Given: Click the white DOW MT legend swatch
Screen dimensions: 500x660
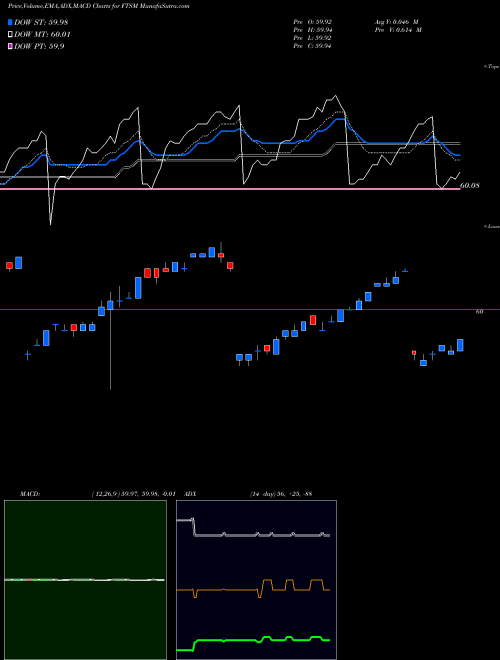Looking at the screenshot, I should [11, 35].
